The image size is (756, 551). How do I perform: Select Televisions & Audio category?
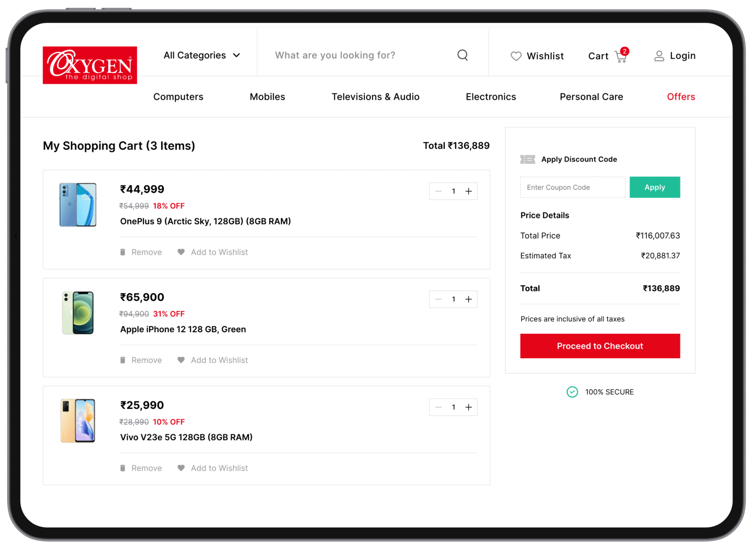pyautogui.click(x=375, y=97)
